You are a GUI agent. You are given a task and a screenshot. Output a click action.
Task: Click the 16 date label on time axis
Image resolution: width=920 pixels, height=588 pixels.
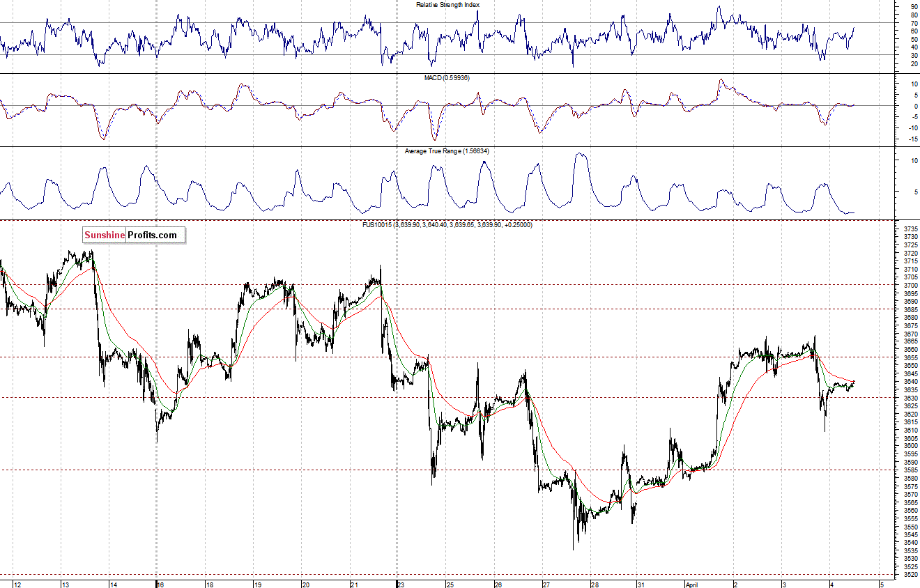coord(161,585)
